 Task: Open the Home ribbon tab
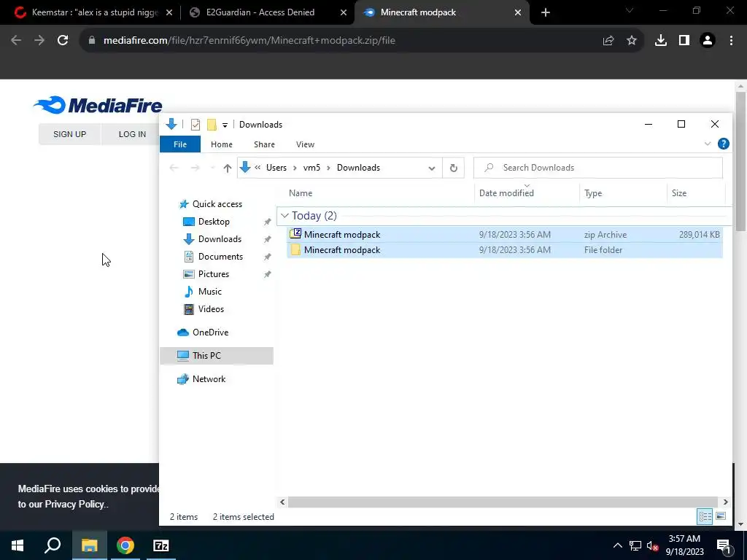point(222,144)
